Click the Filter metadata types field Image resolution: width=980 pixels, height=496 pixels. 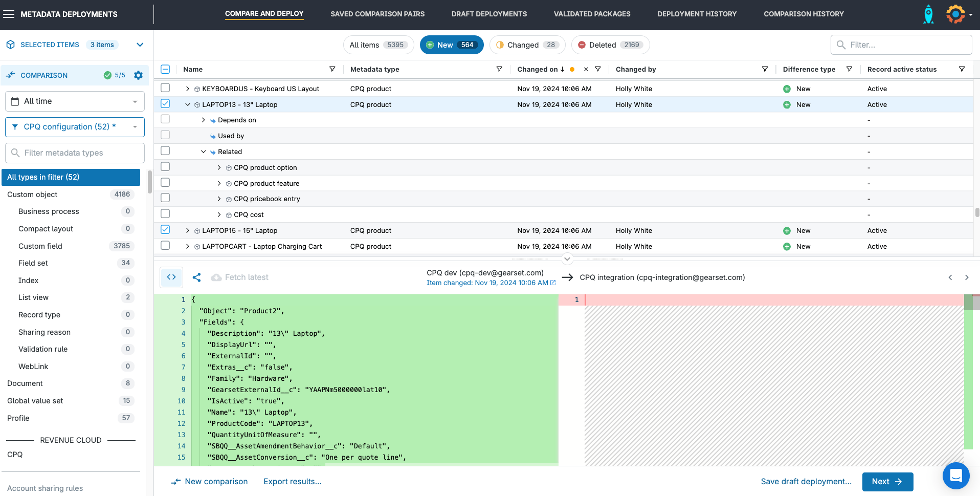tap(75, 153)
